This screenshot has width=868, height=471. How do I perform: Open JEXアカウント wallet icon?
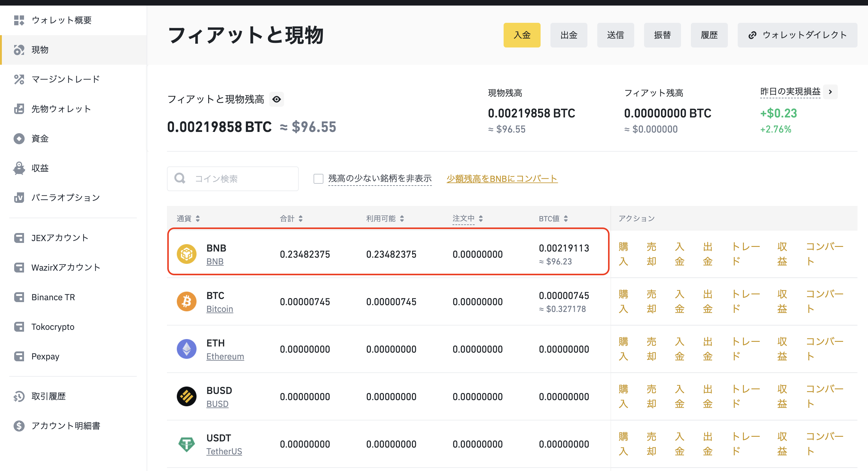(19, 238)
